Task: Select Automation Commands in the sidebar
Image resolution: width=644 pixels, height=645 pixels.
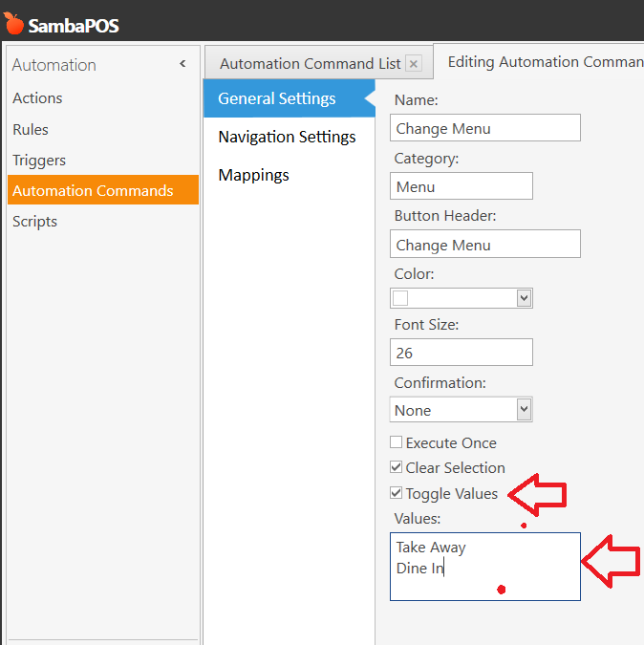Action: [93, 190]
